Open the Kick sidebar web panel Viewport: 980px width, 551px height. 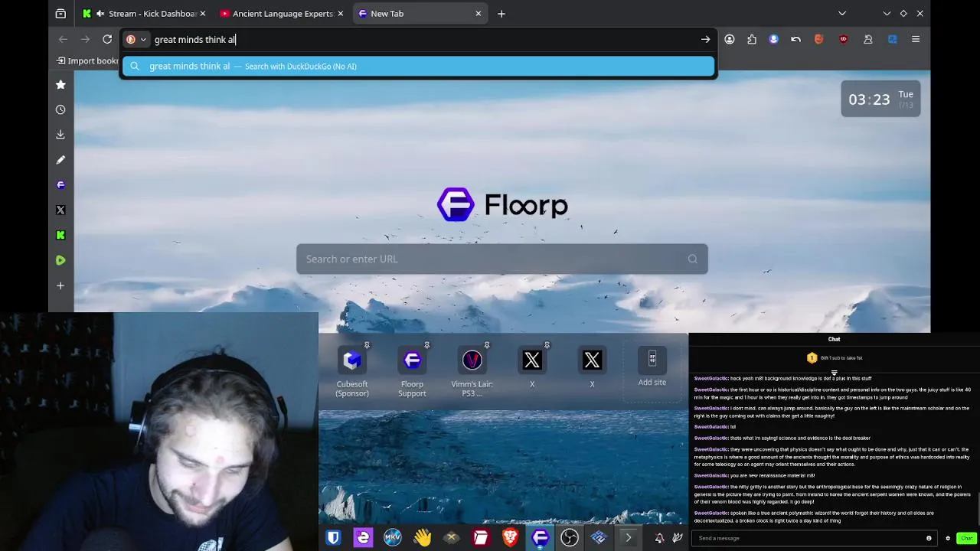[x=60, y=235]
